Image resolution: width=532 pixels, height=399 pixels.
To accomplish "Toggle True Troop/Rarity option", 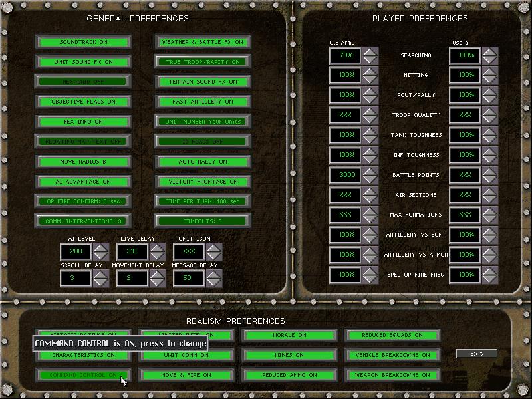I will click(203, 62).
